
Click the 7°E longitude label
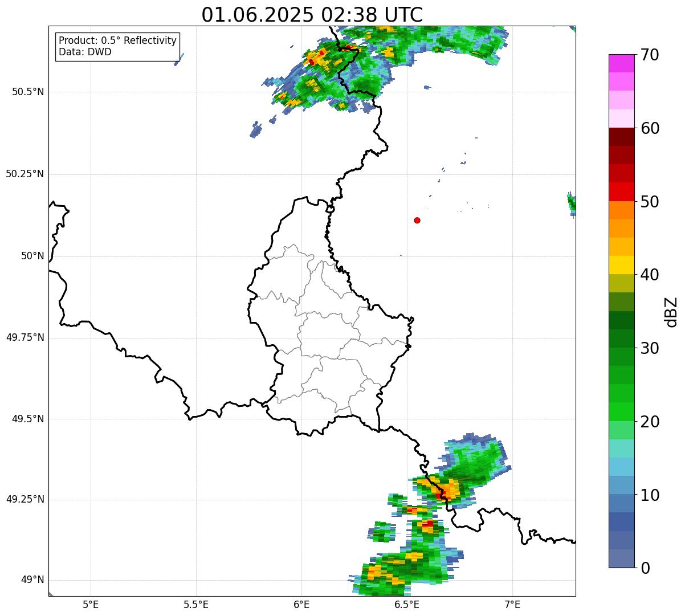coord(512,604)
